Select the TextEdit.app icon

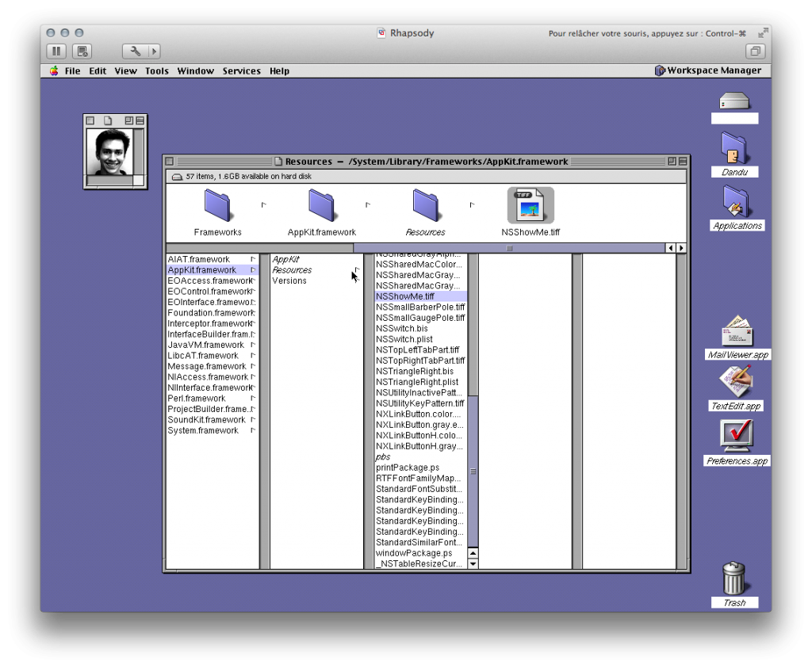[x=736, y=383]
